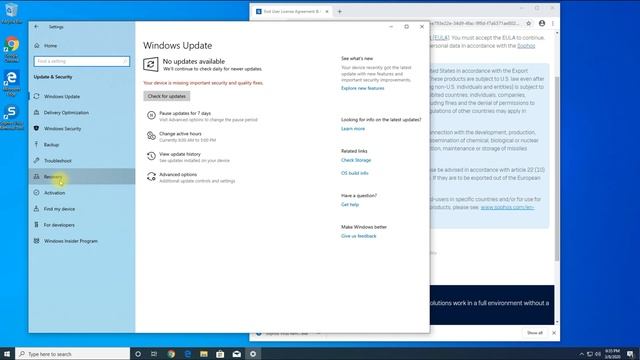640x360 pixels.
Task: Click Explore new features link
Action: pos(362,88)
